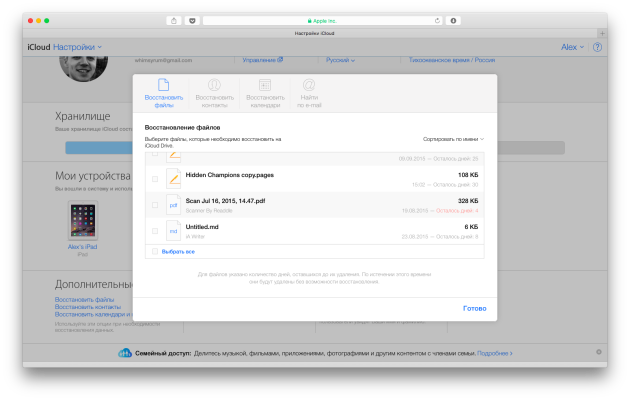Click the Pages icon of Hidden Champions copy
This screenshot has width=630, height=400.
point(173,179)
